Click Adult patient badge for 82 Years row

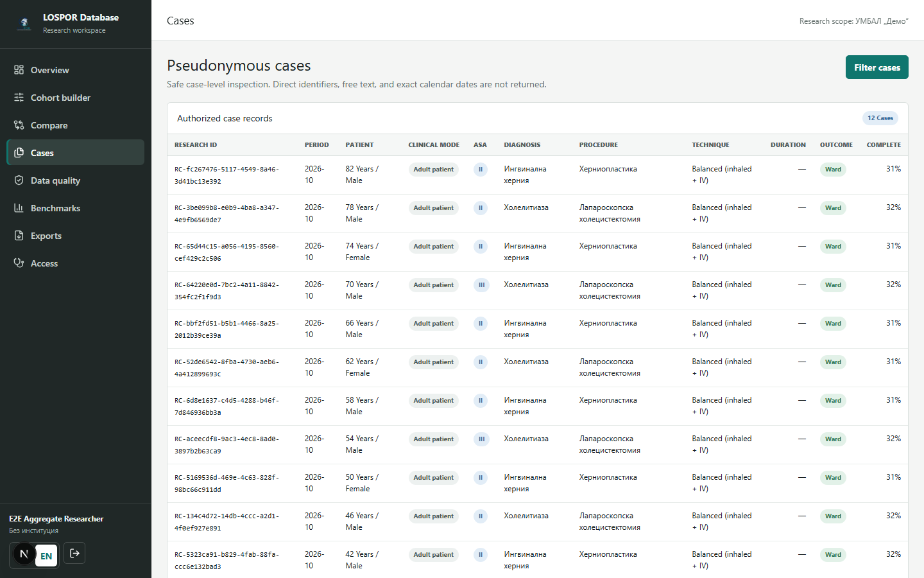coord(433,170)
